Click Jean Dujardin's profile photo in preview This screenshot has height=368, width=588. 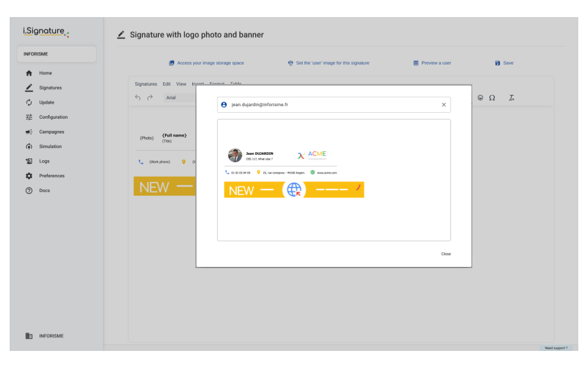(235, 155)
